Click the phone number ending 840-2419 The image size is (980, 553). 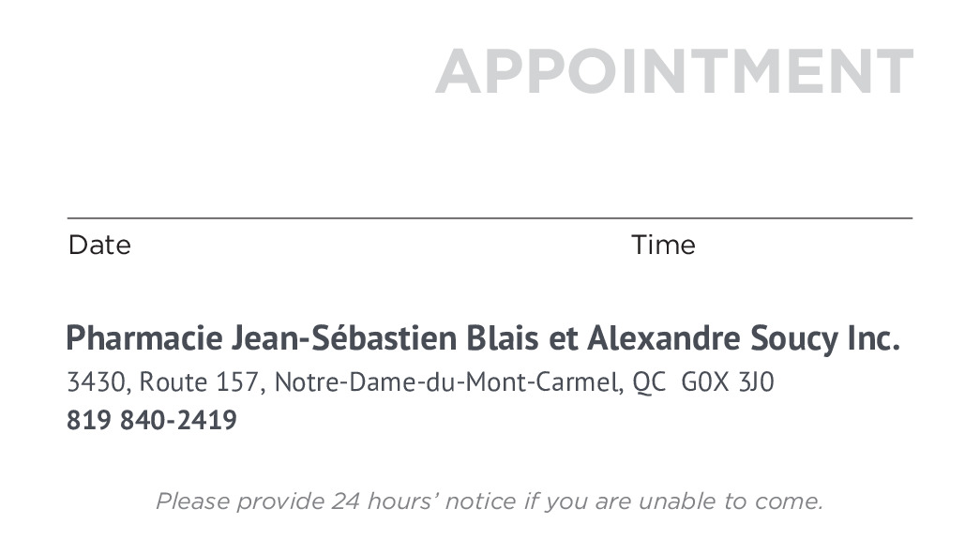click(178, 421)
